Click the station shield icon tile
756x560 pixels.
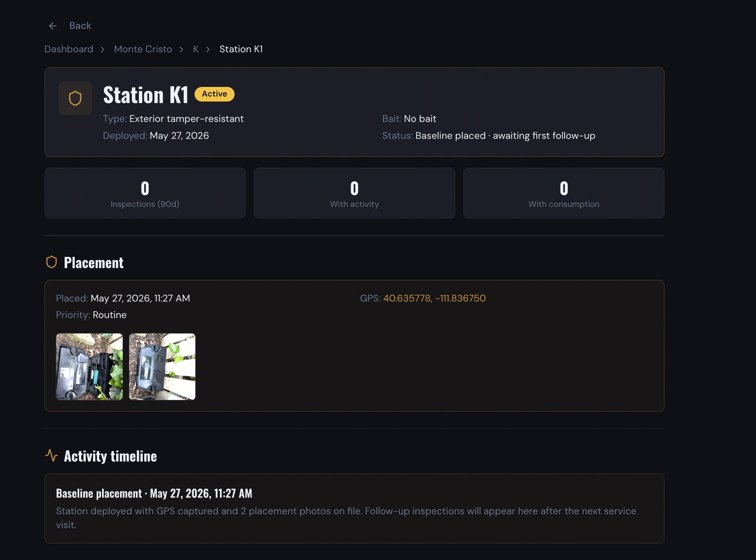click(x=75, y=98)
